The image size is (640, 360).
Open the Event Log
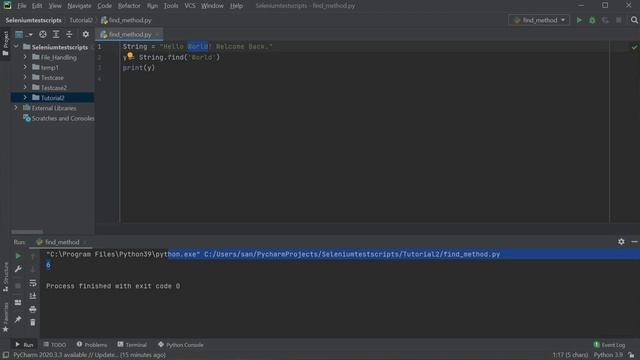pos(609,345)
